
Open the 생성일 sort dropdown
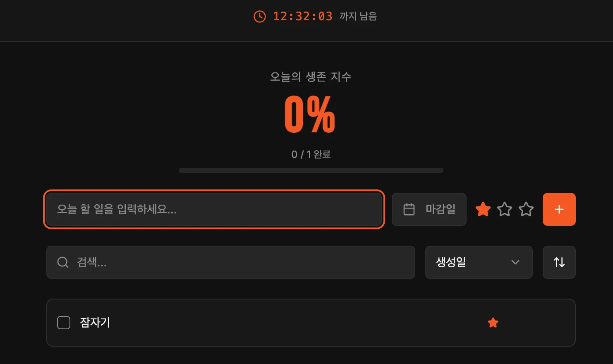(x=479, y=262)
